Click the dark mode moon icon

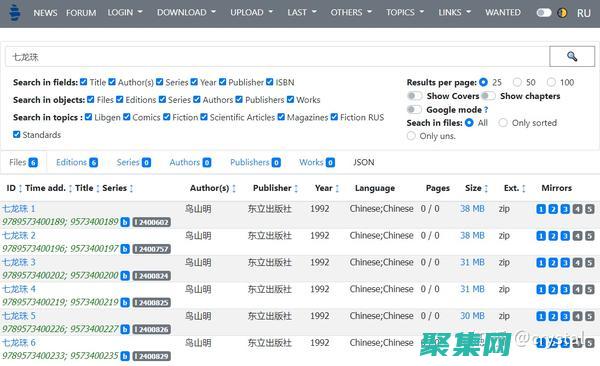[x=562, y=13]
